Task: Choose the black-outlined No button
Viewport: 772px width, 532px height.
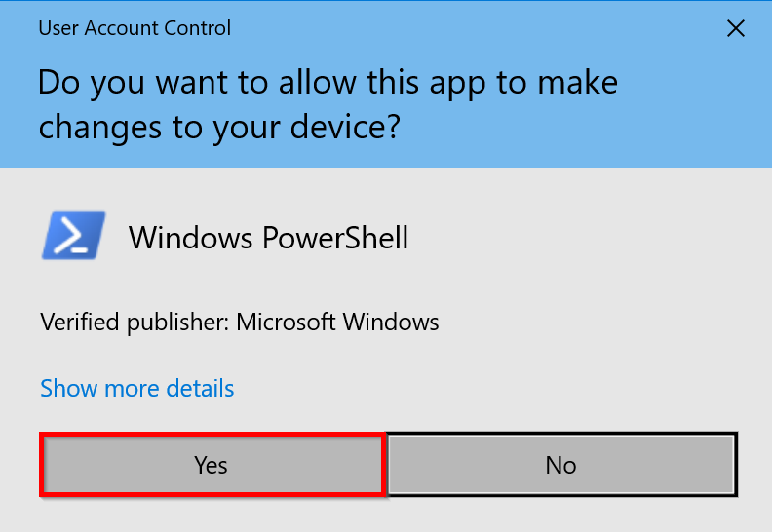Action: (560, 465)
